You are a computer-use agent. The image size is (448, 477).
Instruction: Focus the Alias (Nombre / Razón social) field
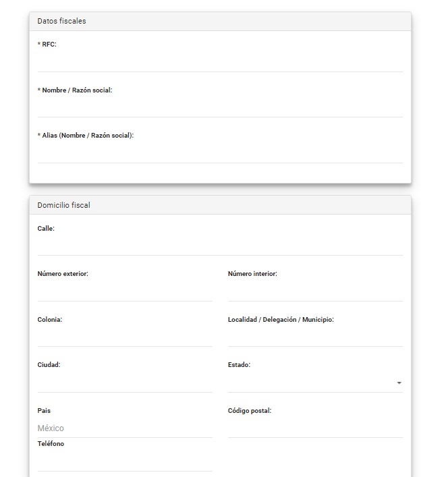[220, 155]
